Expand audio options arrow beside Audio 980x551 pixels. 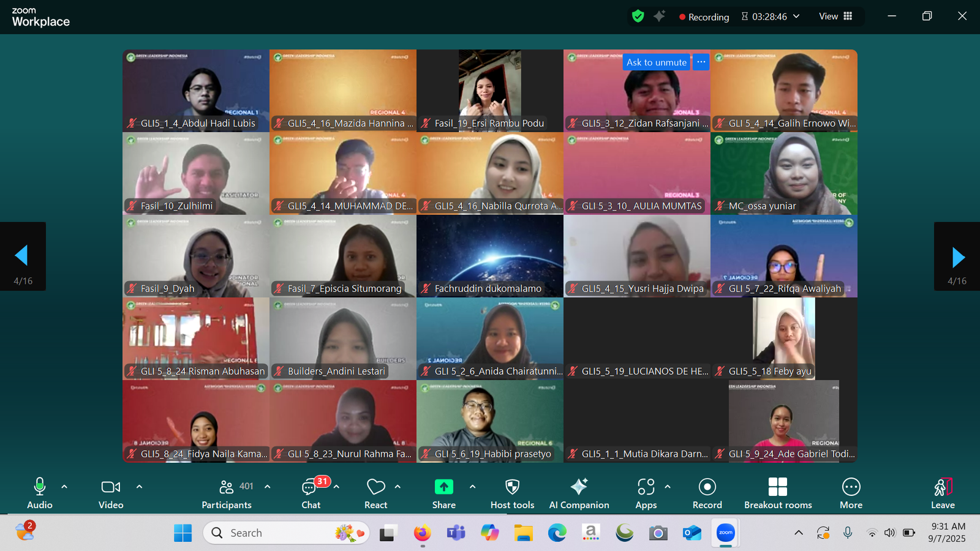(x=64, y=487)
